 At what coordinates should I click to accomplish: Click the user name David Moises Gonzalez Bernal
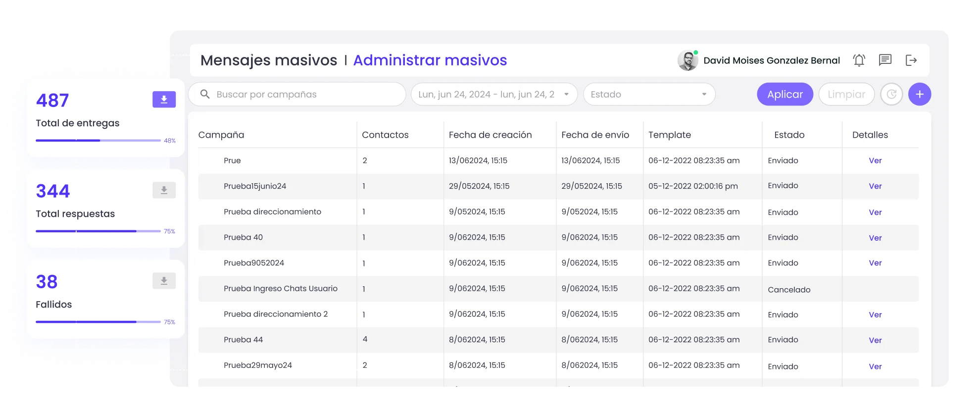[x=772, y=60]
